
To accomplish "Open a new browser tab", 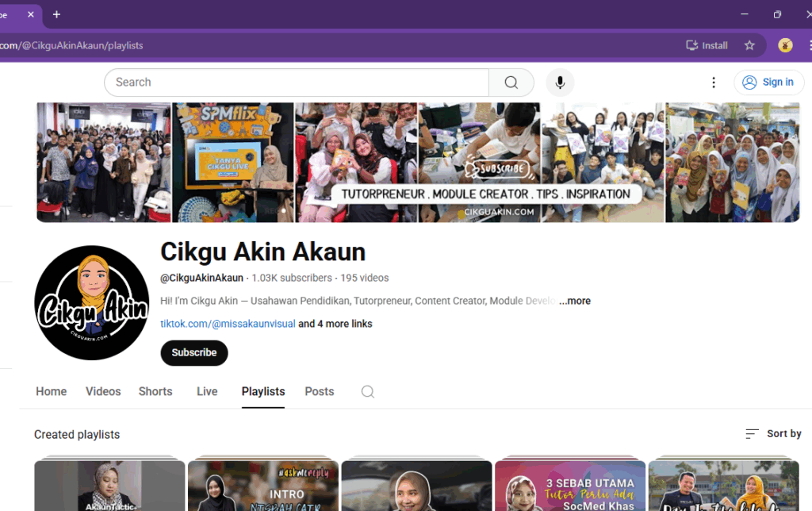I will 56,14.
